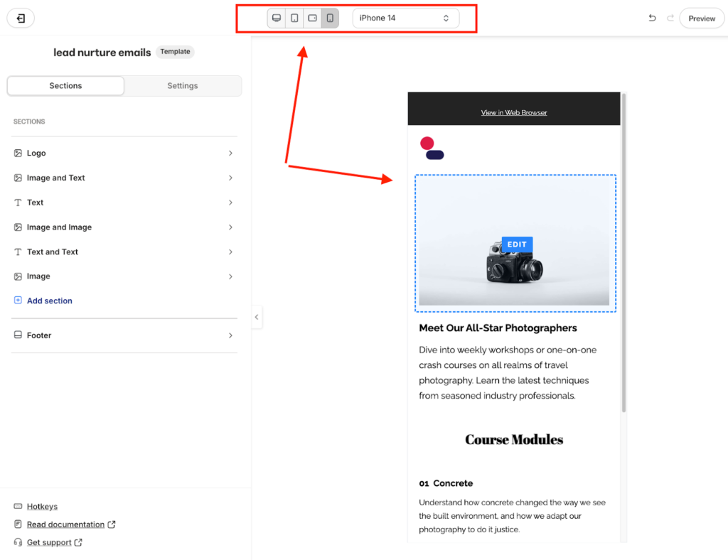Switch preview to desktop view
728x560 pixels.
pyautogui.click(x=276, y=18)
